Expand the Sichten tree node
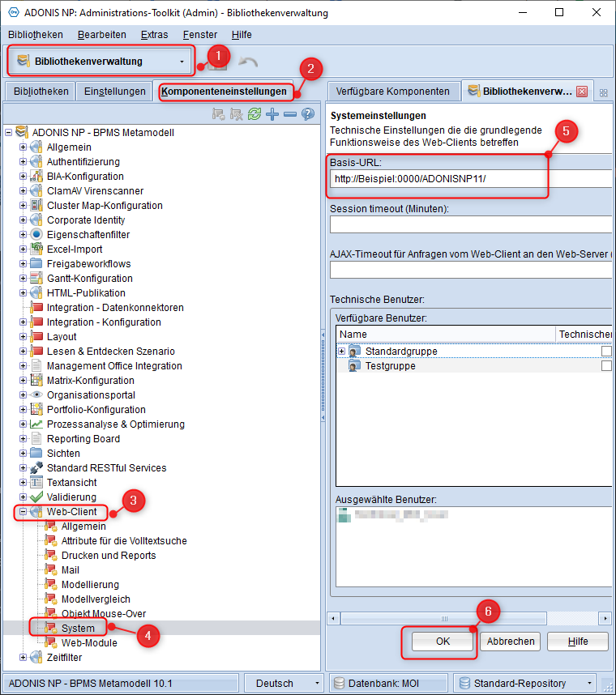This screenshot has height=695, width=616. click(x=23, y=453)
